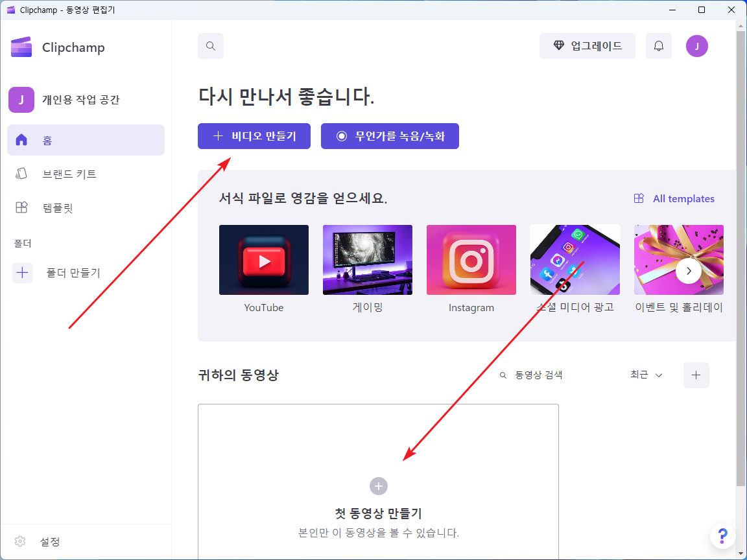Click the 업그레이드 upgrade button
747x560 pixels.
point(587,46)
